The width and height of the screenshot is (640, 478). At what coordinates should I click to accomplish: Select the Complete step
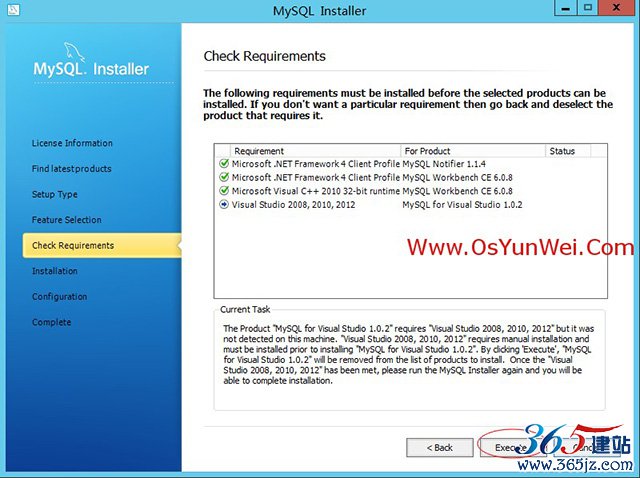[51, 322]
